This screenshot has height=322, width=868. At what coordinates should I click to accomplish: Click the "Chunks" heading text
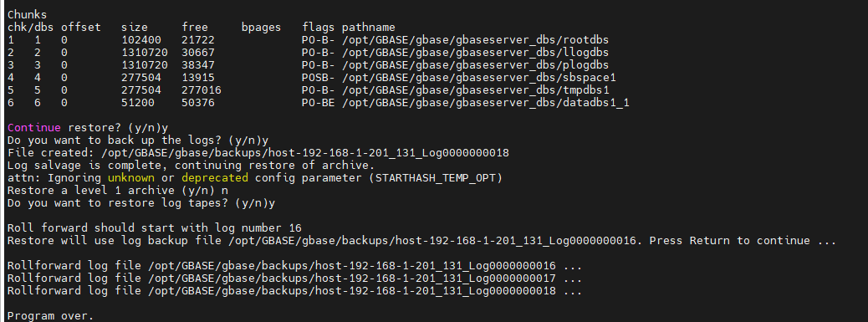(x=27, y=15)
